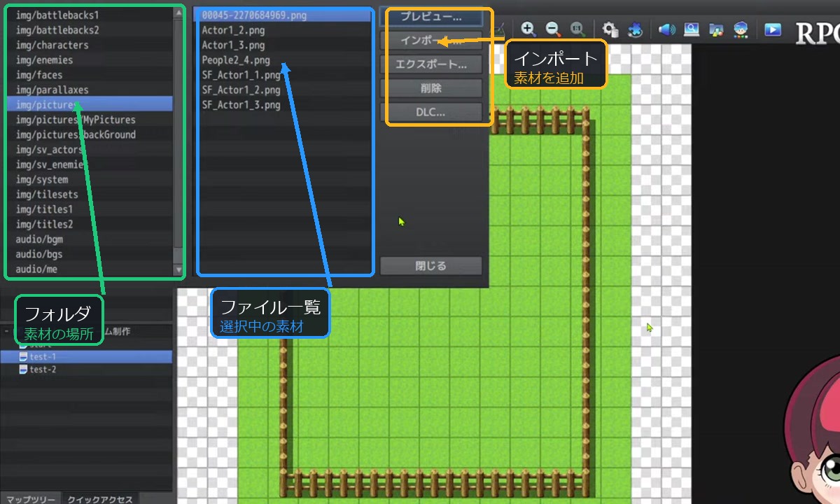Click the map icon beside test-1
Viewport: 840px width, 504px height.
(x=23, y=357)
